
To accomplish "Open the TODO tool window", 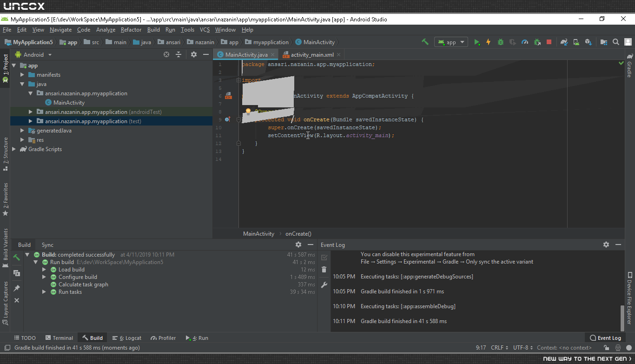I will coord(25,338).
